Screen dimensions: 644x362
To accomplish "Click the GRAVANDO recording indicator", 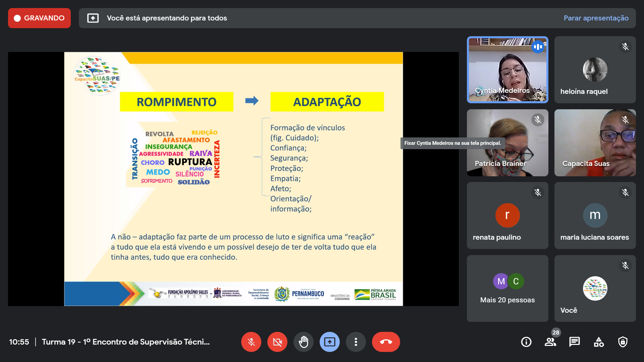I will point(39,18).
